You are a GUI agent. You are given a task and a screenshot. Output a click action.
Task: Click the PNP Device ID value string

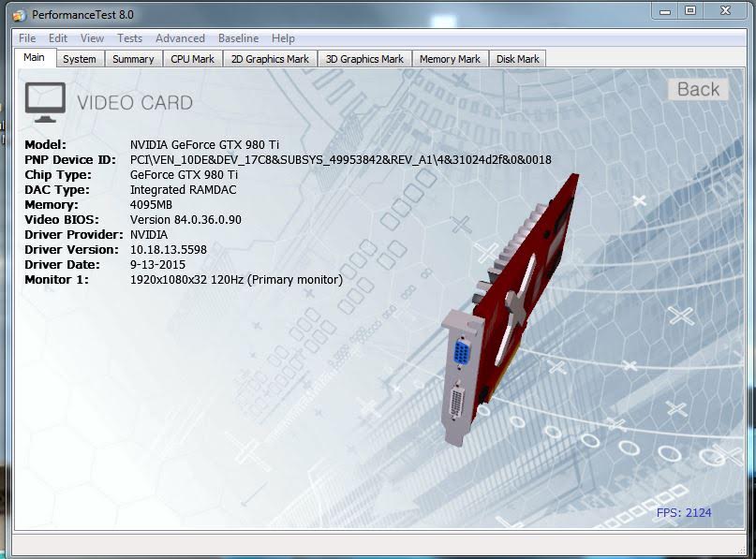coord(340,159)
